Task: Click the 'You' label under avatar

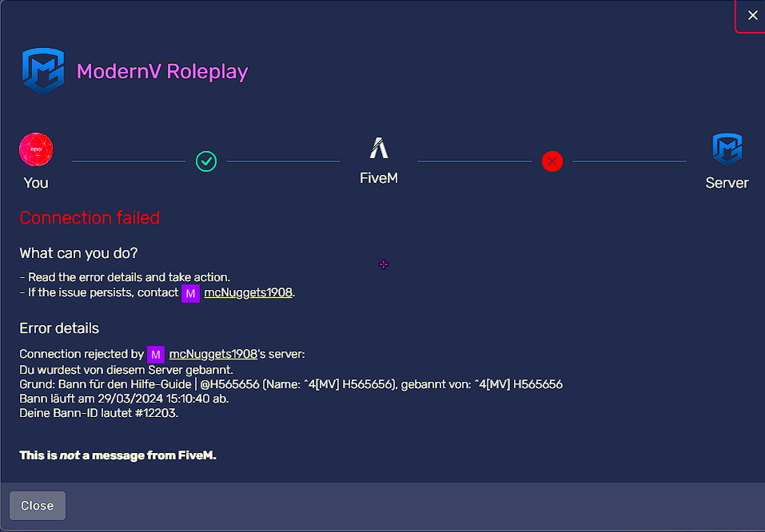Action: pos(36,183)
